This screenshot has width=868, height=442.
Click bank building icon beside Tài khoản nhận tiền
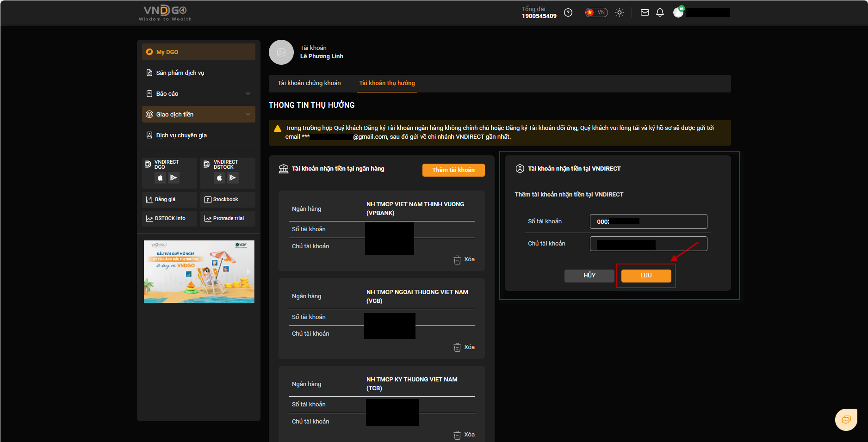coord(284,169)
